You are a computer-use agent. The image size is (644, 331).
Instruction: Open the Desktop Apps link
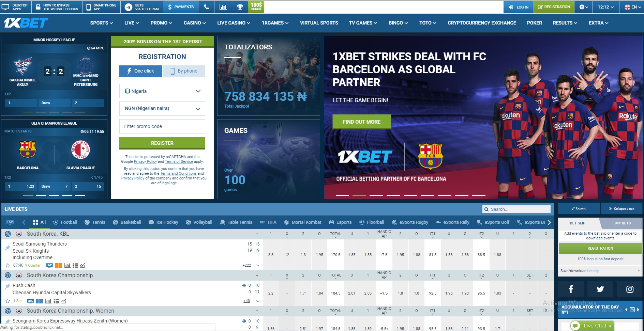pos(16,7)
